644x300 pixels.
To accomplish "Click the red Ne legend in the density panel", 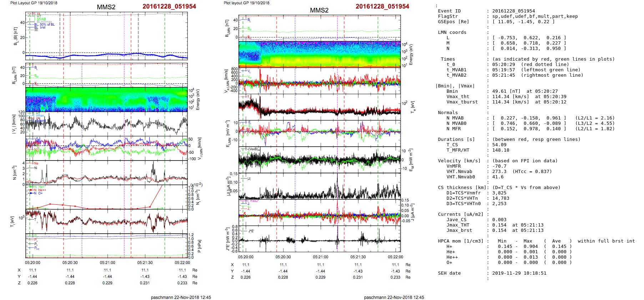I will (x=36, y=163).
